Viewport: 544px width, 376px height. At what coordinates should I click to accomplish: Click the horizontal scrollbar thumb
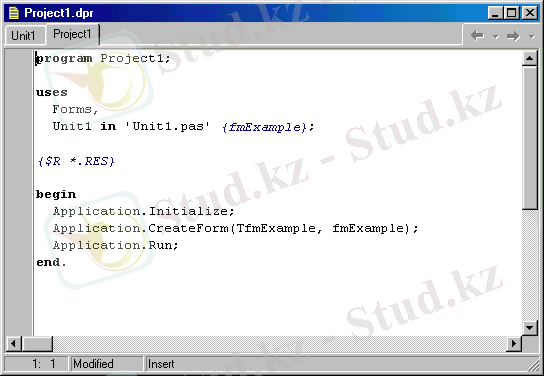click(37, 344)
